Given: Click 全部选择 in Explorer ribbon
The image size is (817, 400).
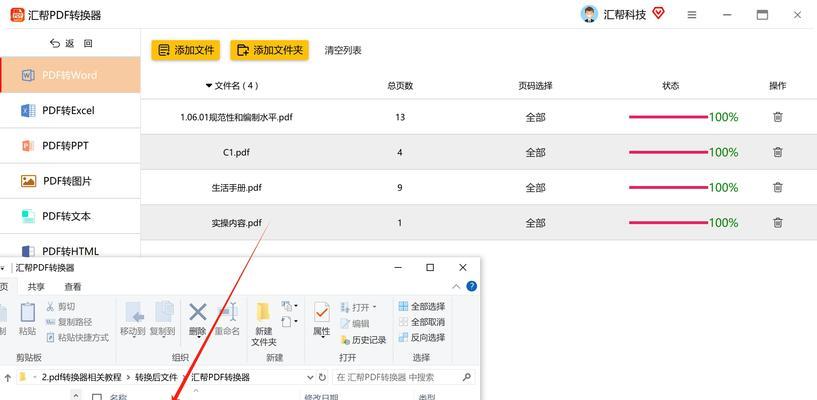Looking at the screenshot, I should click(422, 306).
